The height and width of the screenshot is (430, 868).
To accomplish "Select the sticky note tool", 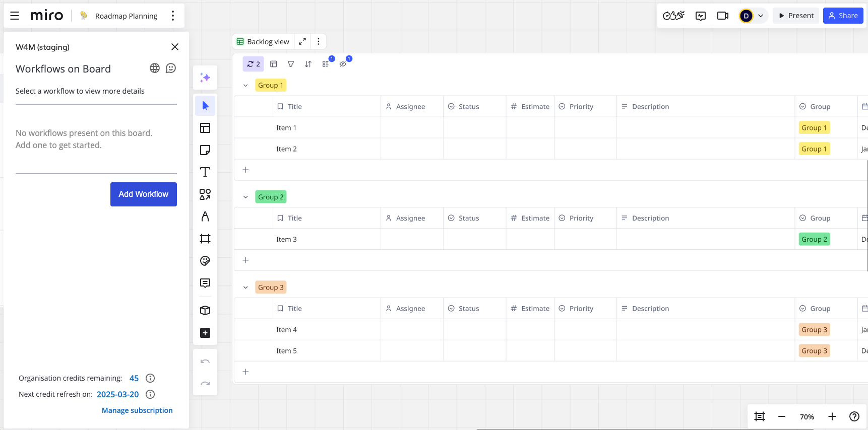I will (x=205, y=150).
